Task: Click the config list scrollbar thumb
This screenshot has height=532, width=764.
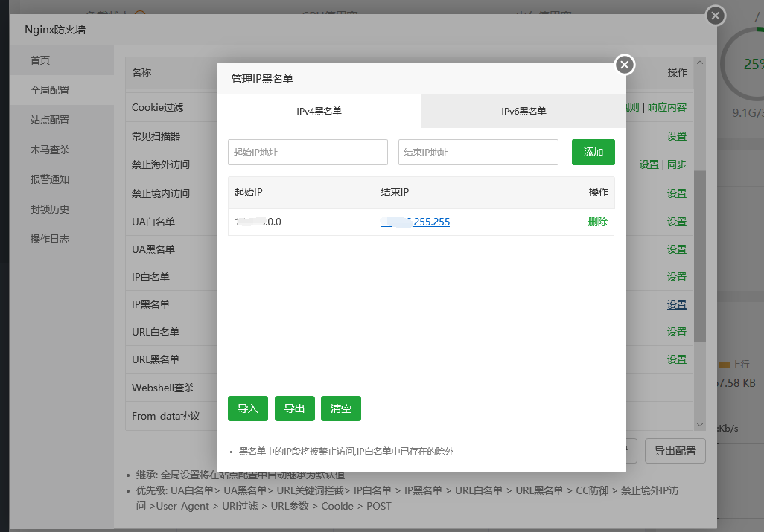Action: 700,255
